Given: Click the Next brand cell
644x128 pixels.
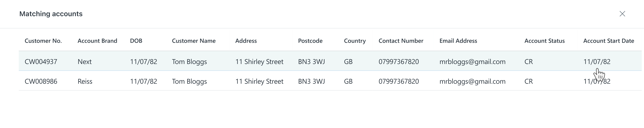Looking at the screenshot, I should (x=84, y=62).
